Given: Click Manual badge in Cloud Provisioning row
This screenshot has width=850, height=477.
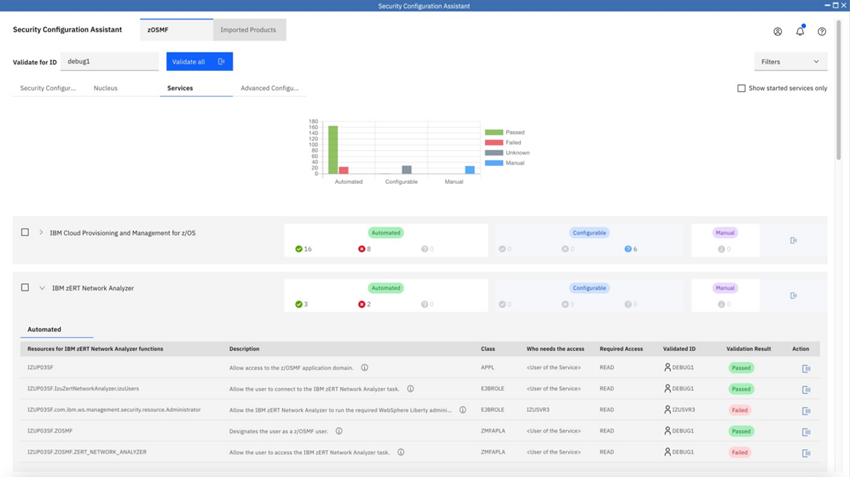Looking at the screenshot, I should (x=725, y=233).
